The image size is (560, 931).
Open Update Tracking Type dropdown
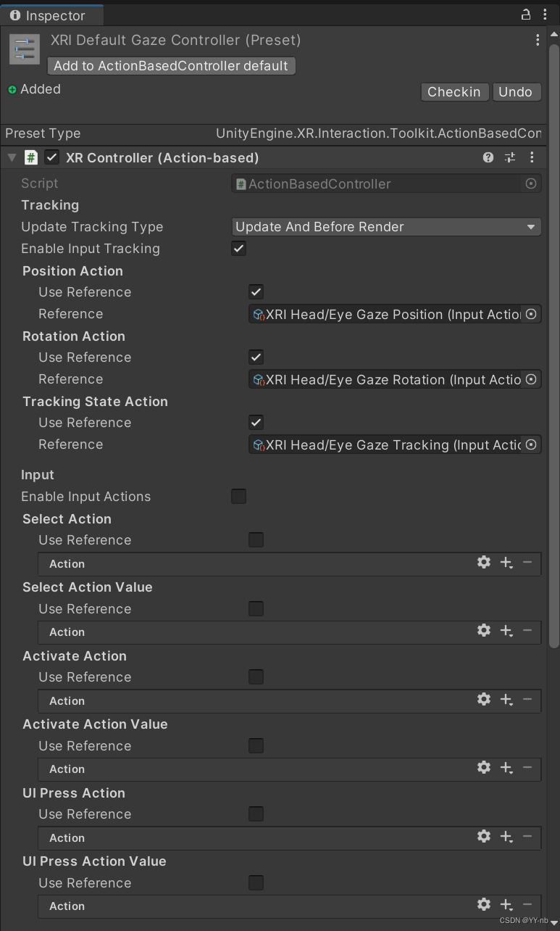386,227
